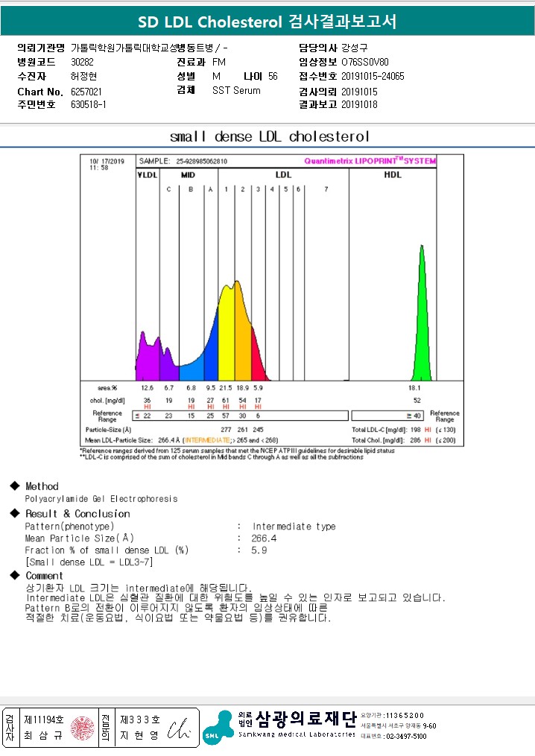This screenshot has width=535, height=756.
Task: Click pattern result "Intermediate type"
Action: (294, 527)
